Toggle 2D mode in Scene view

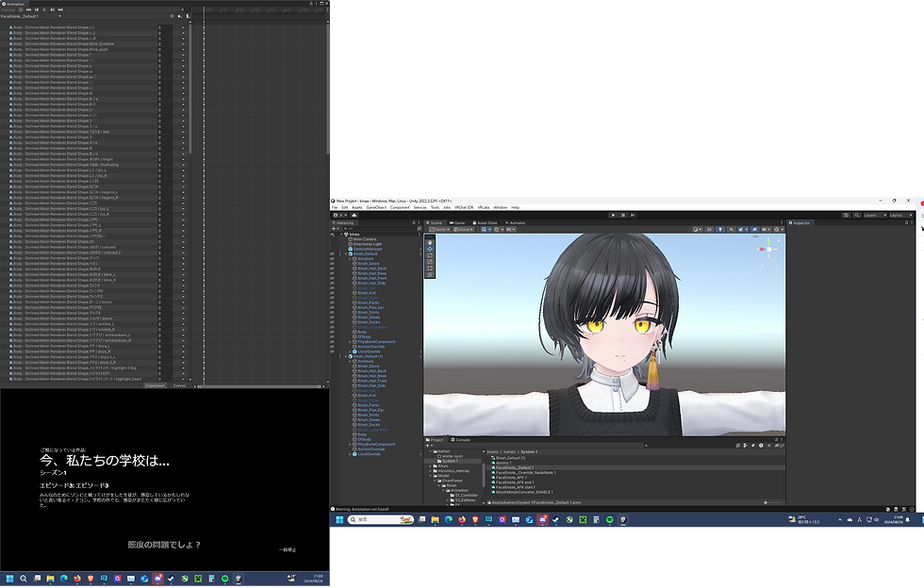pos(709,229)
